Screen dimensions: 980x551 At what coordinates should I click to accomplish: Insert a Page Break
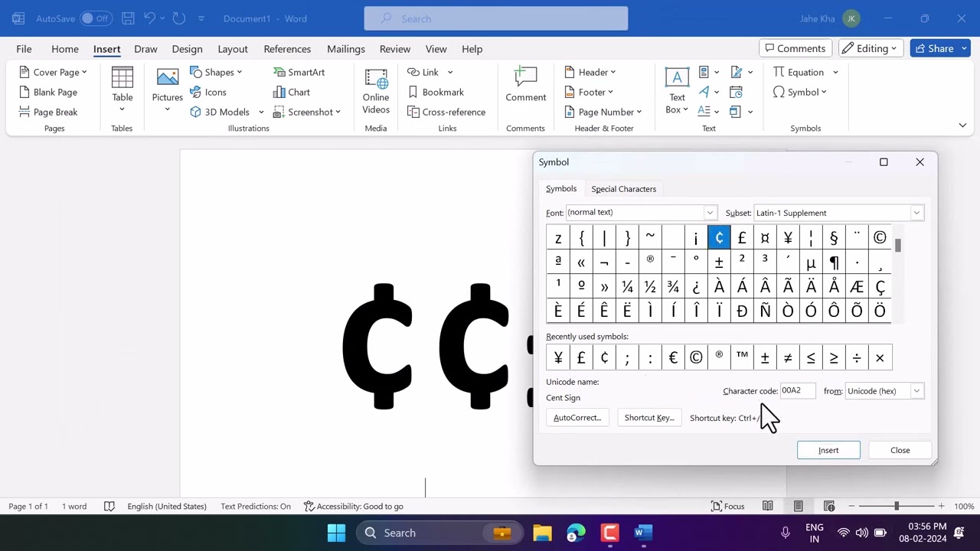48,112
